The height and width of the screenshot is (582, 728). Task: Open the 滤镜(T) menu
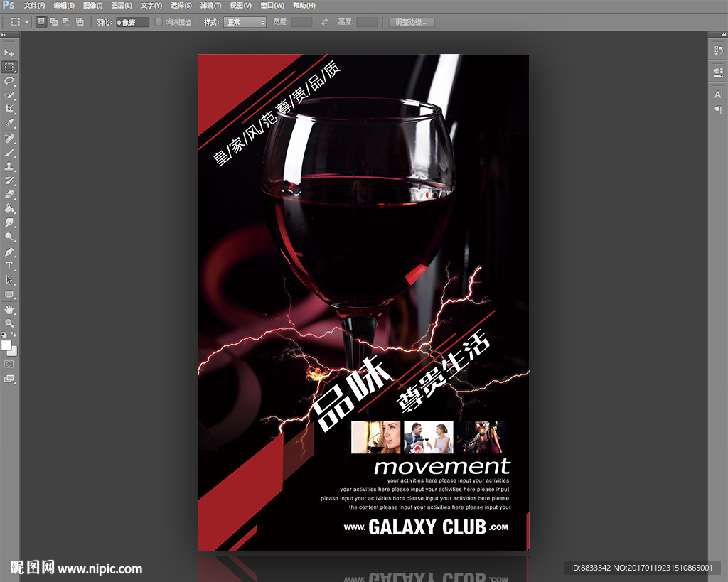211,5
